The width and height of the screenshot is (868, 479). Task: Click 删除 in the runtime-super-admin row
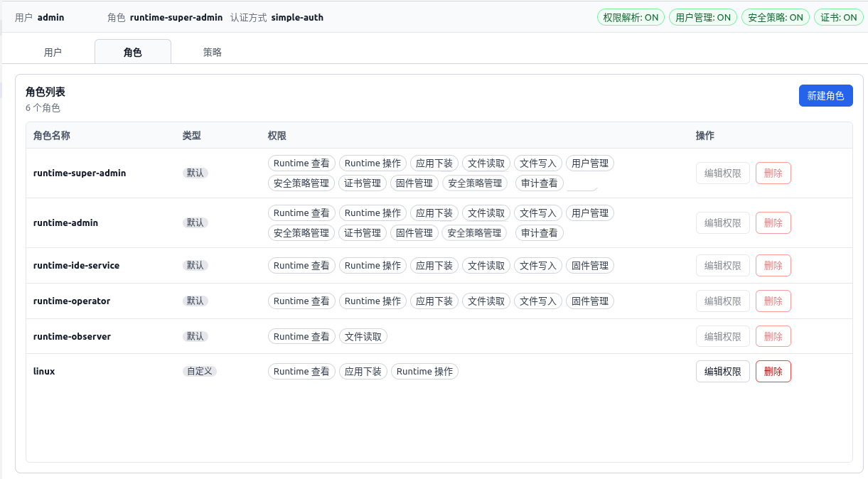pos(773,173)
